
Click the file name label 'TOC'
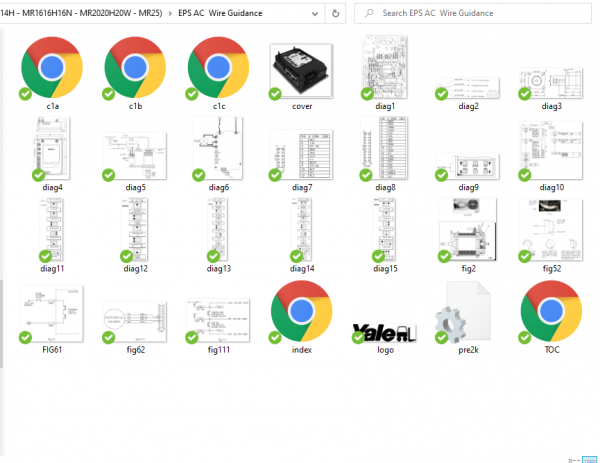pyautogui.click(x=551, y=350)
